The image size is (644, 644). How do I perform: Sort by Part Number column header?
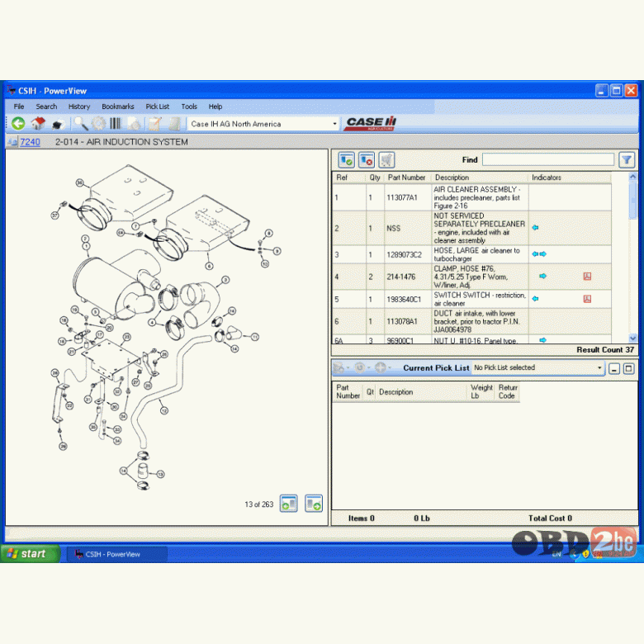pyautogui.click(x=406, y=178)
